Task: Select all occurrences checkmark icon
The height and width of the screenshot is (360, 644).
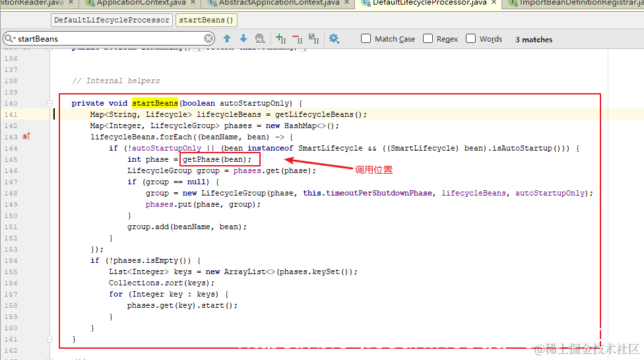Action: coord(314,38)
